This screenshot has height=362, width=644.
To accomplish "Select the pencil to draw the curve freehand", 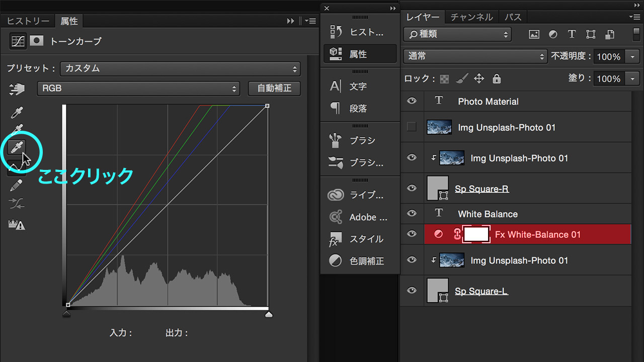I will pyautogui.click(x=16, y=185).
